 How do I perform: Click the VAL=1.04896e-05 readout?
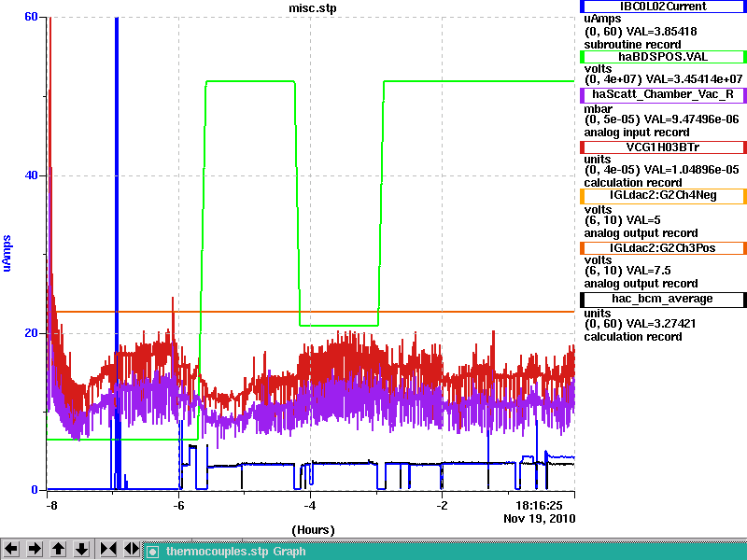click(691, 170)
